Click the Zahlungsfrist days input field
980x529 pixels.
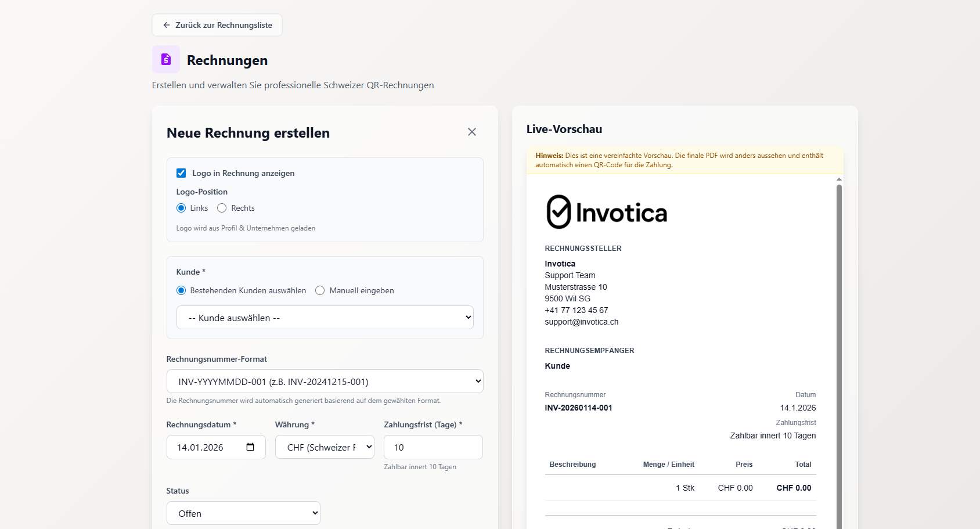pyautogui.click(x=433, y=447)
